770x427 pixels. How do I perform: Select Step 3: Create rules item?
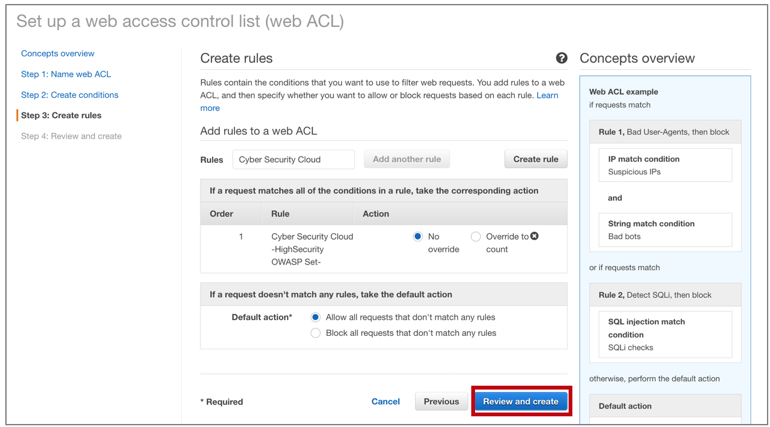click(x=61, y=115)
